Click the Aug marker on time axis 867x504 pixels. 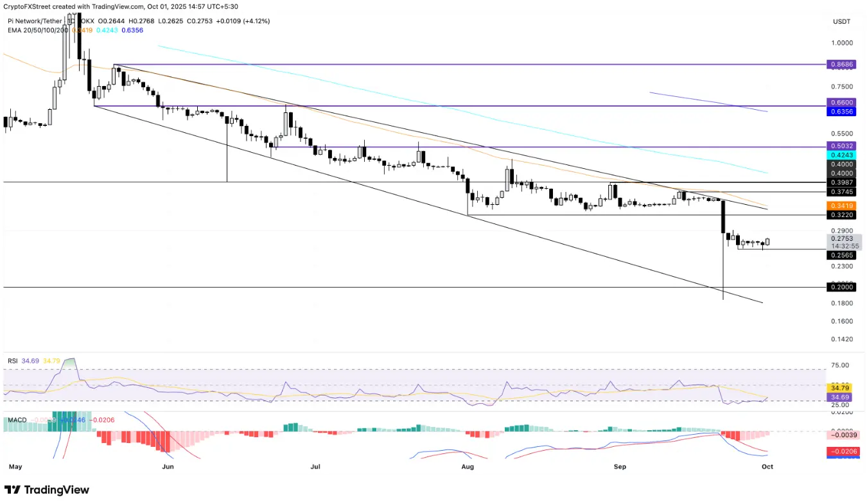pos(468,467)
